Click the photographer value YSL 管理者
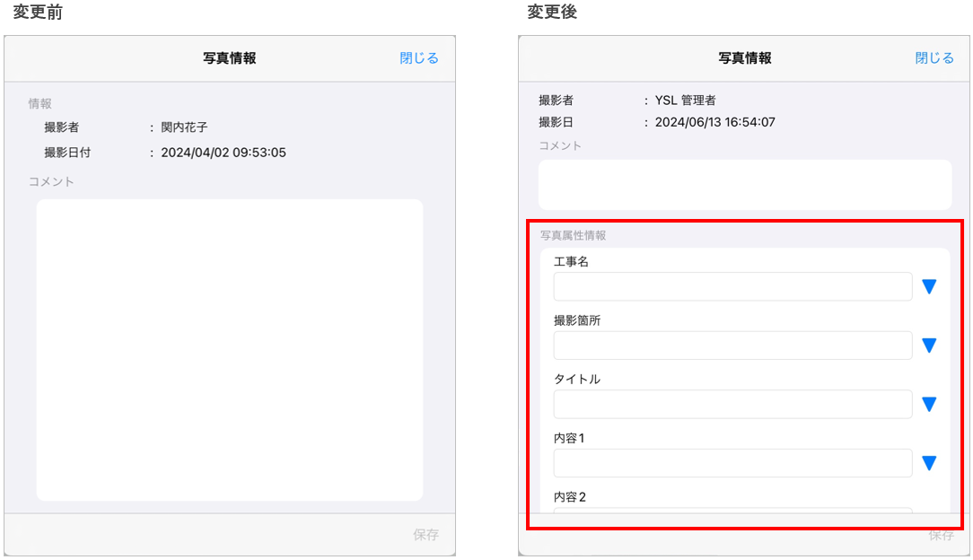 [685, 101]
